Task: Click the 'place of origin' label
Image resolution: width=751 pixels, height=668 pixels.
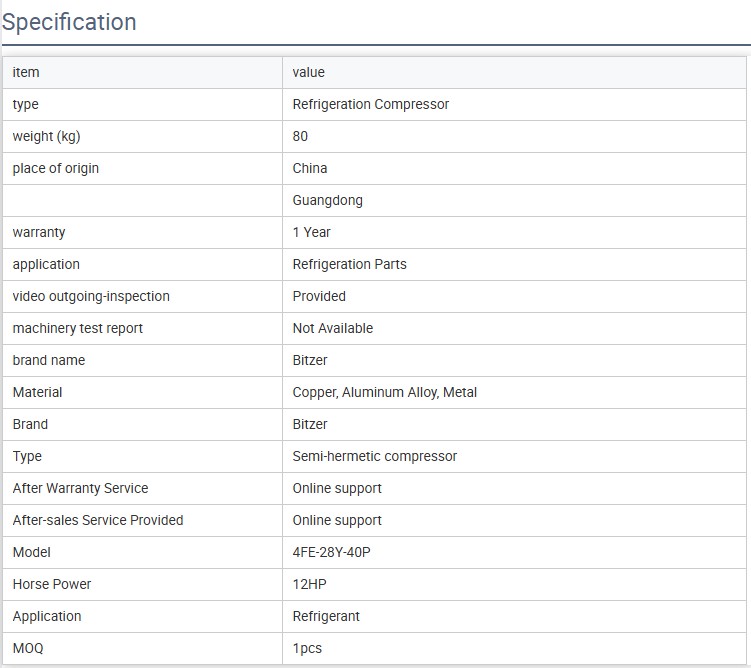Action: tap(56, 168)
